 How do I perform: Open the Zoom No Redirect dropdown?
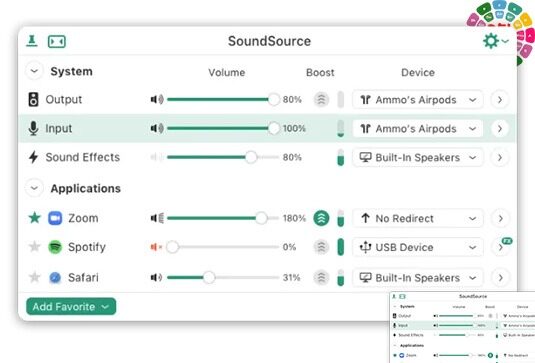click(x=418, y=218)
